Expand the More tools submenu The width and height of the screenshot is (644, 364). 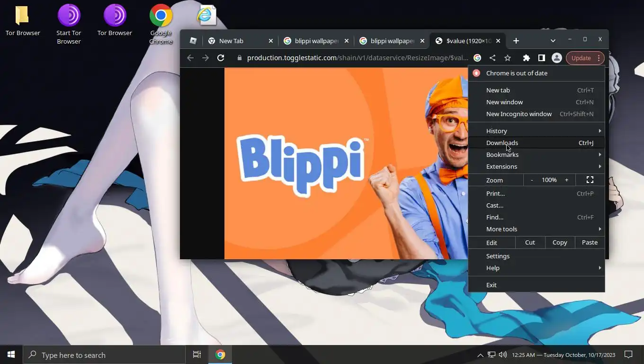[537, 229]
